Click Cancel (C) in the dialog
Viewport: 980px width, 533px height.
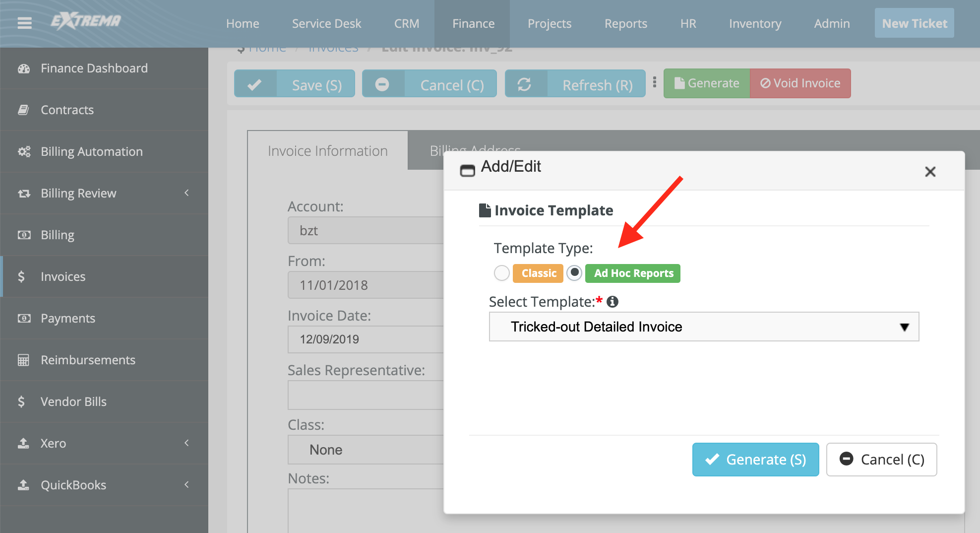point(882,460)
